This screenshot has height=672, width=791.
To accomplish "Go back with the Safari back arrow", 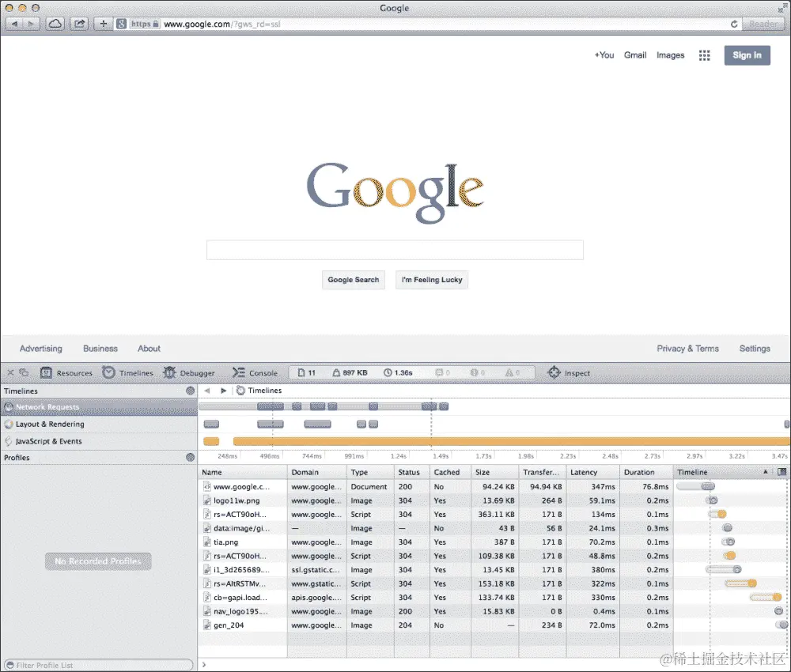I will point(14,24).
